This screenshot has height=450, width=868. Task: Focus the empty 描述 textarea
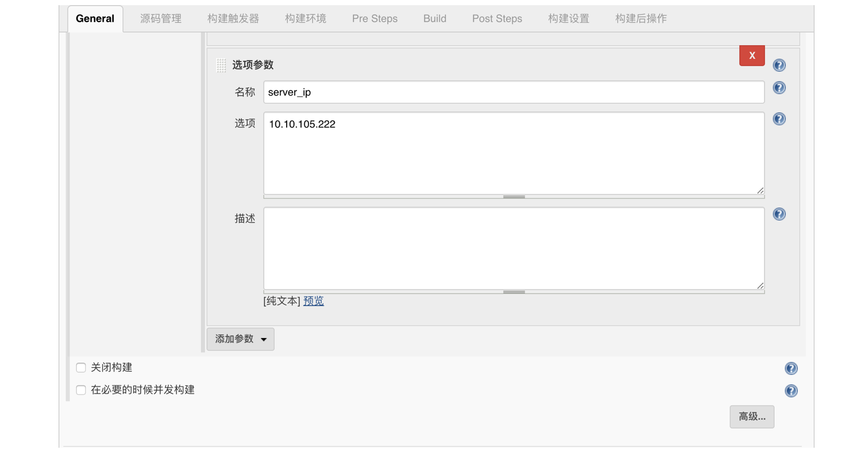514,248
